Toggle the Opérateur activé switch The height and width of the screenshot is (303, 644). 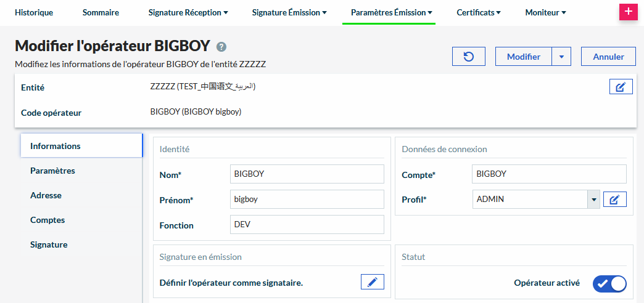pos(609,283)
